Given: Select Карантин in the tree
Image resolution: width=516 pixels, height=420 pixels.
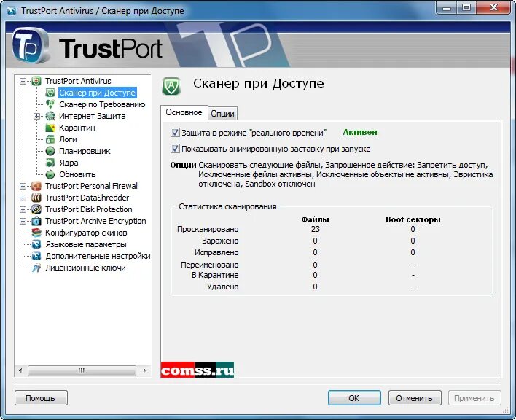Looking at the screenshot, I should [77, 128].
